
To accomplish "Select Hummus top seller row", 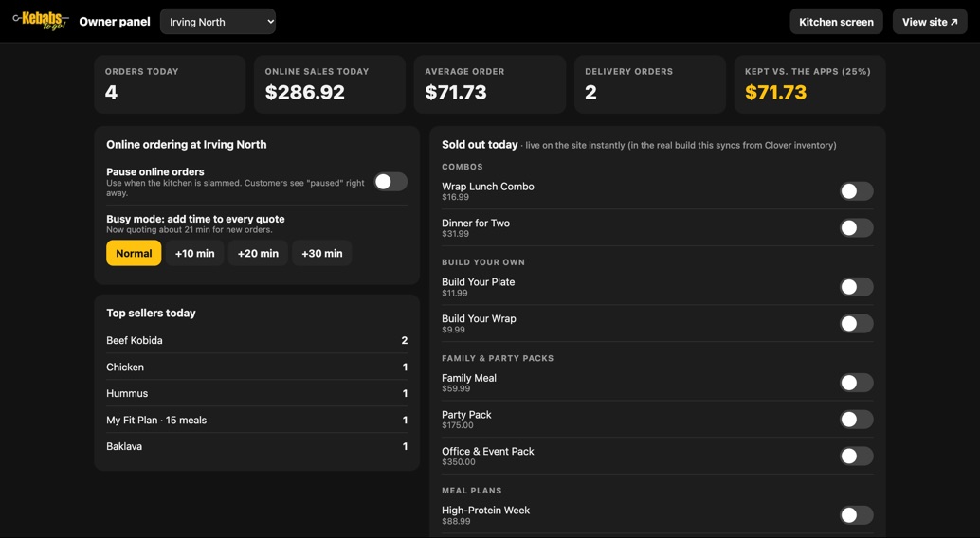I will pos(257,393).
